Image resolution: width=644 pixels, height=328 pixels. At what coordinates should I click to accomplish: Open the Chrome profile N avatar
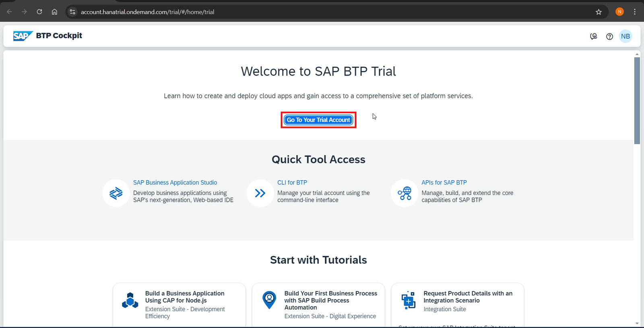point(619,12)
